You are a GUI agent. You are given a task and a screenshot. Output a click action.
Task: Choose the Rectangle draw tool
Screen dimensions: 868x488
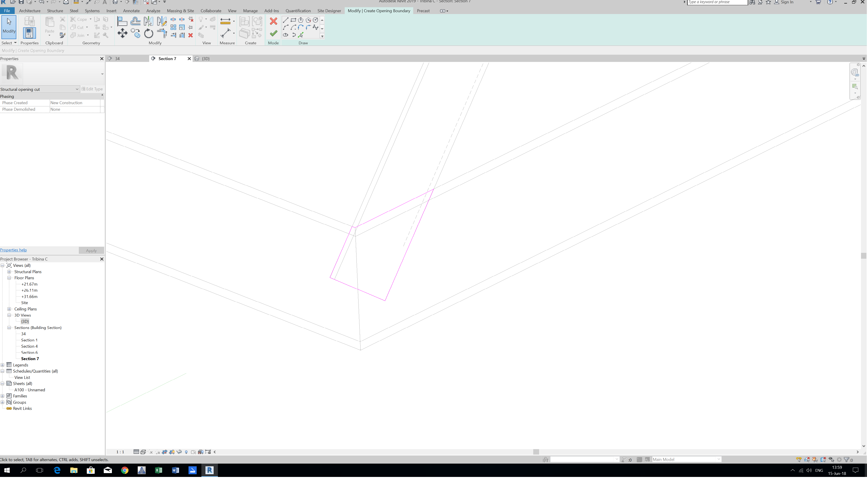293,20
